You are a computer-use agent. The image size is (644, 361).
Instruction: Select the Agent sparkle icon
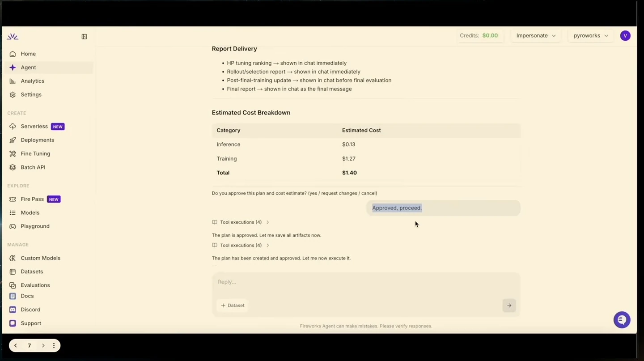pyautogui.click(x=13, y=68)
